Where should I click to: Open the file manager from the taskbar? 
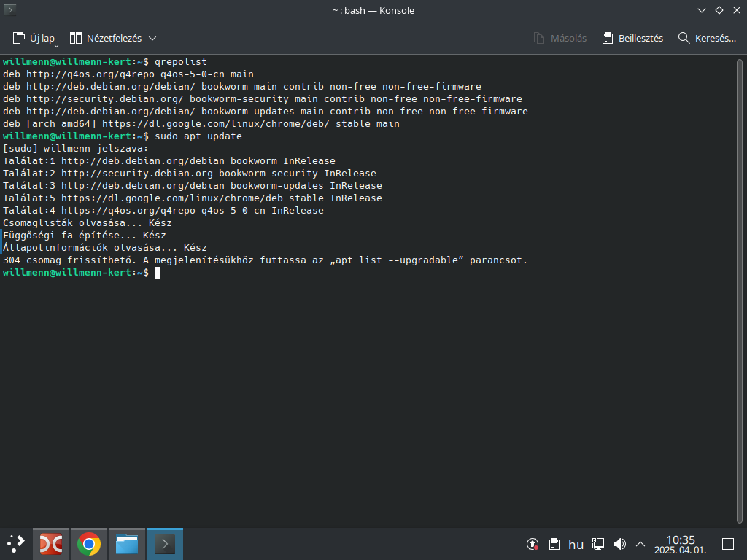point(127,544)
